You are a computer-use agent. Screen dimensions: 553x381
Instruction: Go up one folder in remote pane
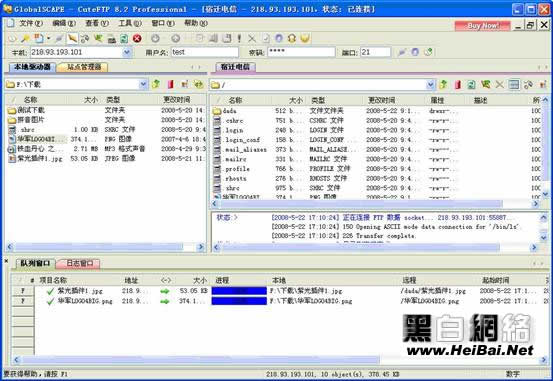point(444,85)
